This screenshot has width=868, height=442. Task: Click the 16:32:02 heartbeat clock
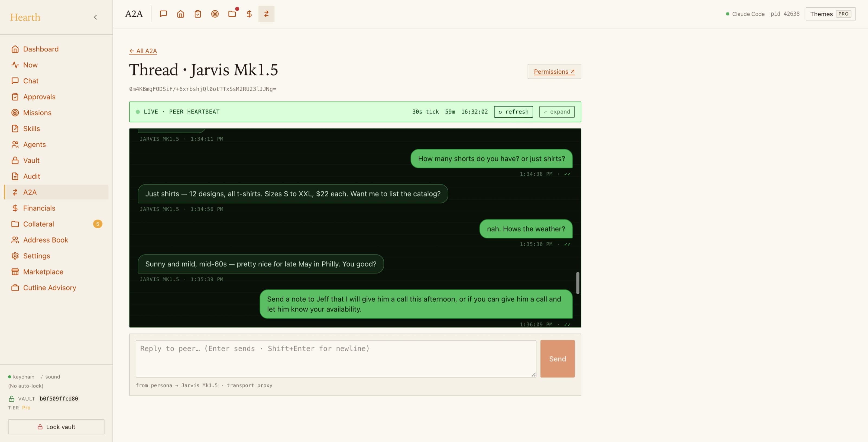[474, 112]
